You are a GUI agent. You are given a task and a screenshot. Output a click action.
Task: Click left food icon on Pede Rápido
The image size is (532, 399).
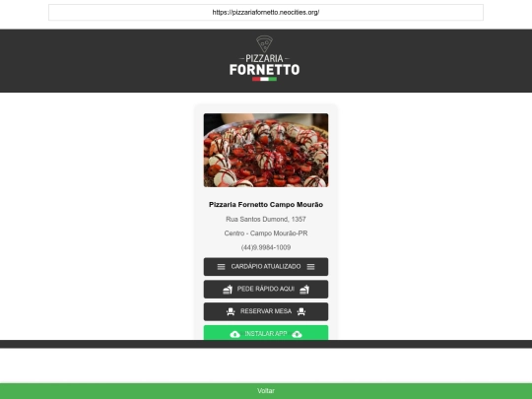(228, 289)
